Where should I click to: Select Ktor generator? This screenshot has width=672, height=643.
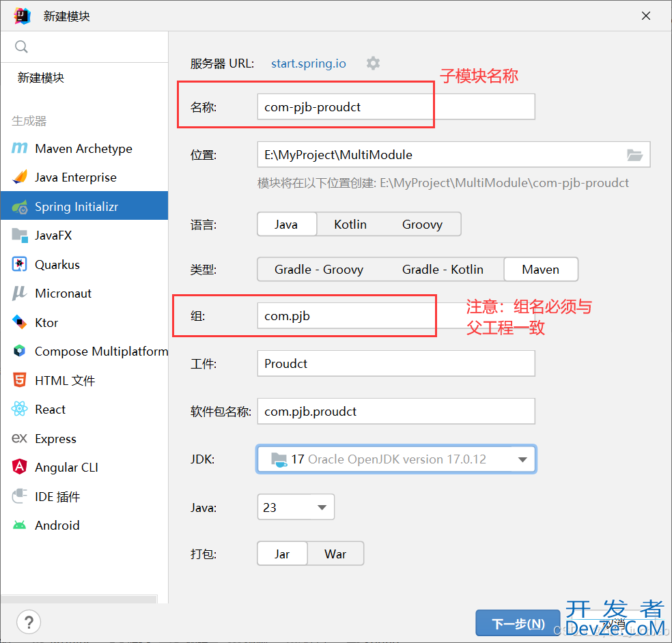(x=85, y=322)
